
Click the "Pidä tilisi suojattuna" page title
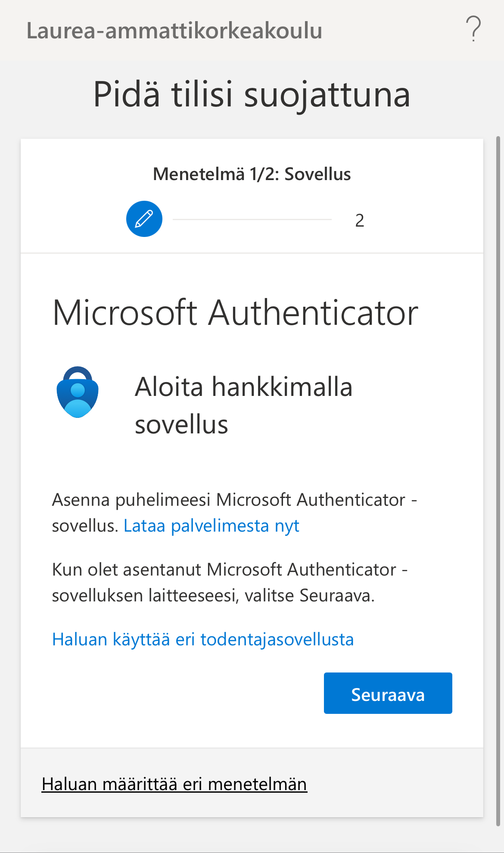coord(252,94)
